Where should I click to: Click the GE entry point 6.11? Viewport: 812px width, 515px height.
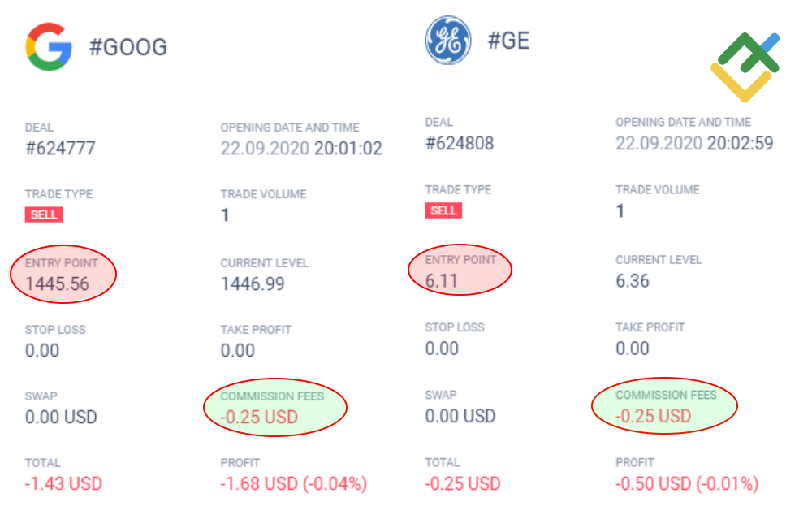point(442,279)
